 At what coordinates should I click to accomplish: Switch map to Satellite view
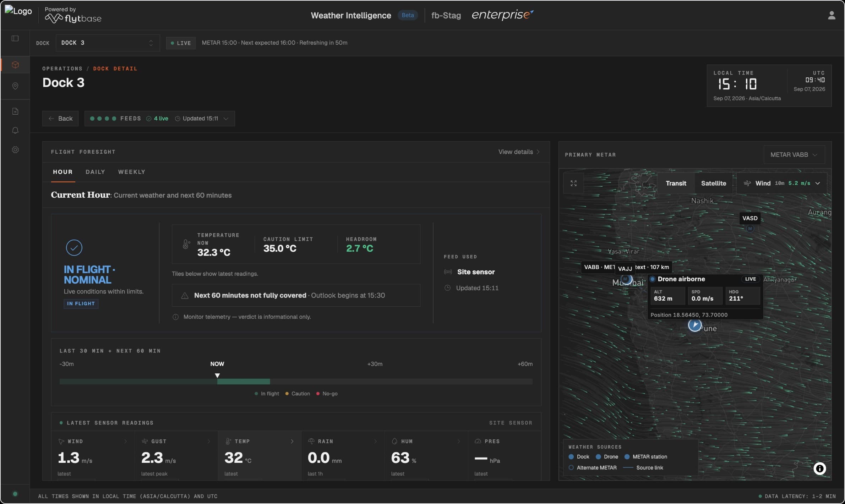pyautogui.click(x=713, y=183)
